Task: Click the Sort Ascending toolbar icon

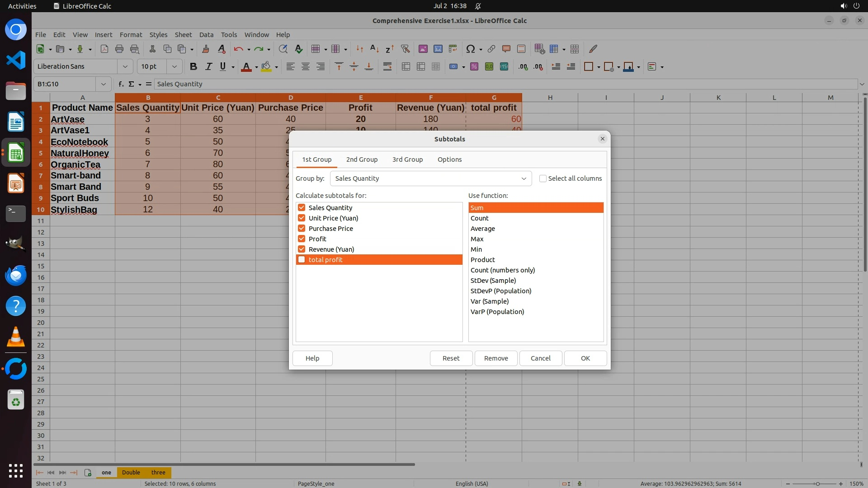Action: [x=374, y=49]
